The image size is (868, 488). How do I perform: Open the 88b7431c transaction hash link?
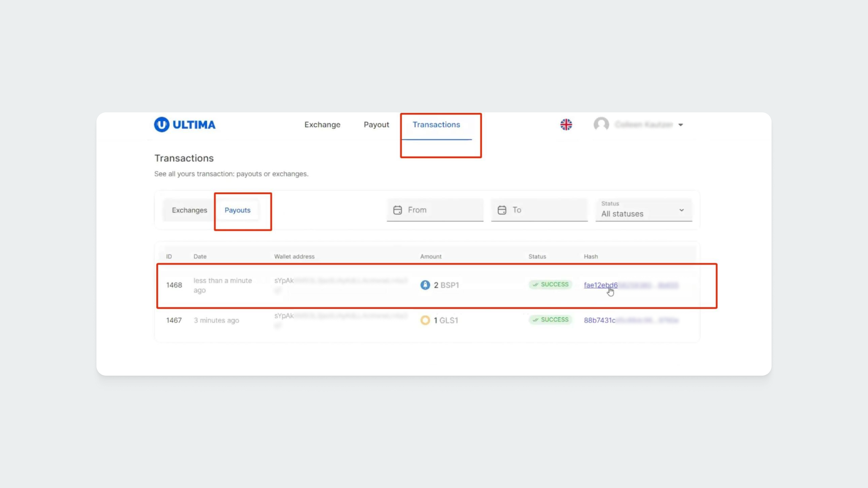[599, 320]
